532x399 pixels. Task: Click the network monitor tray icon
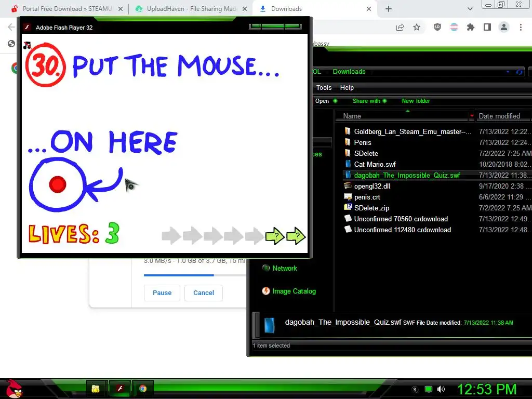point(429,389)
